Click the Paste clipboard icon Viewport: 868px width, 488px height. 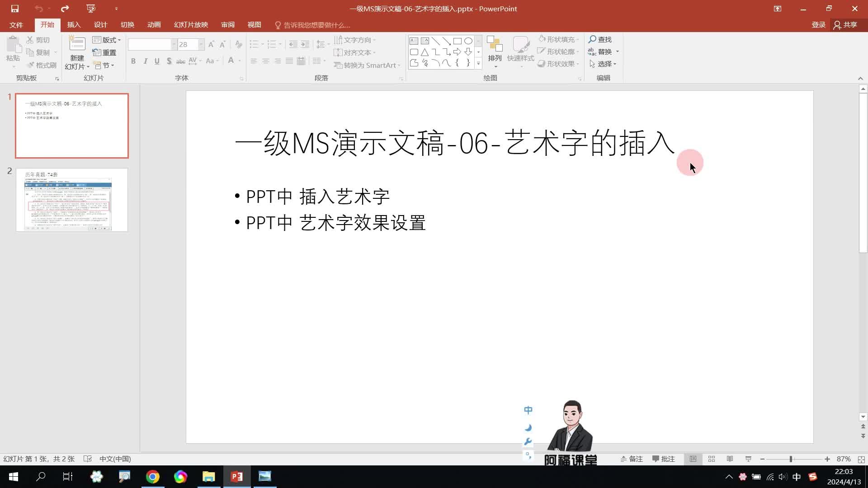pos(13,45)
